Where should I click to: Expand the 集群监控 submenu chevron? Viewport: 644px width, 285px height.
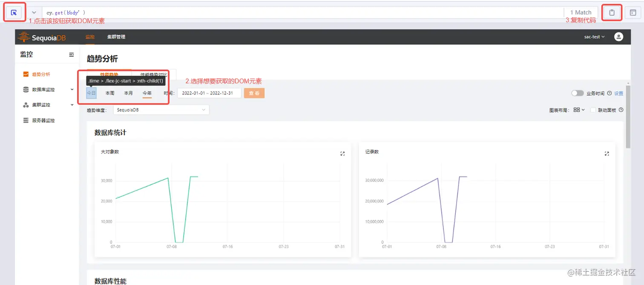point(72,105)
